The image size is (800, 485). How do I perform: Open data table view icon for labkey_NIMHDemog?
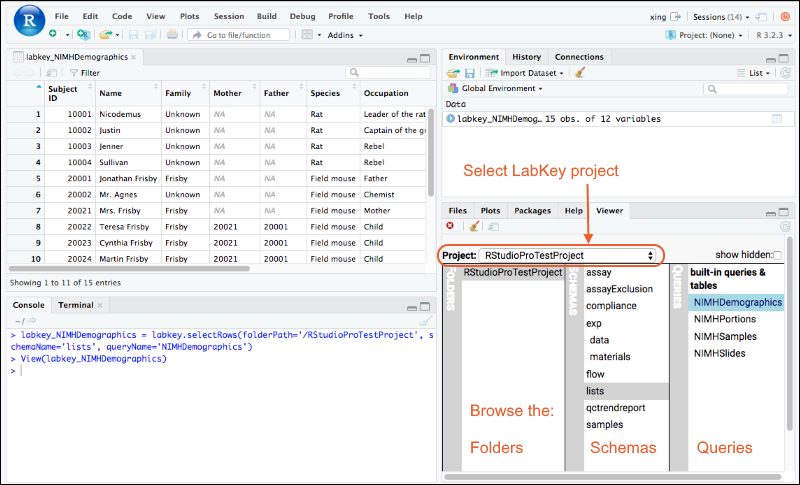pos(776,119)
